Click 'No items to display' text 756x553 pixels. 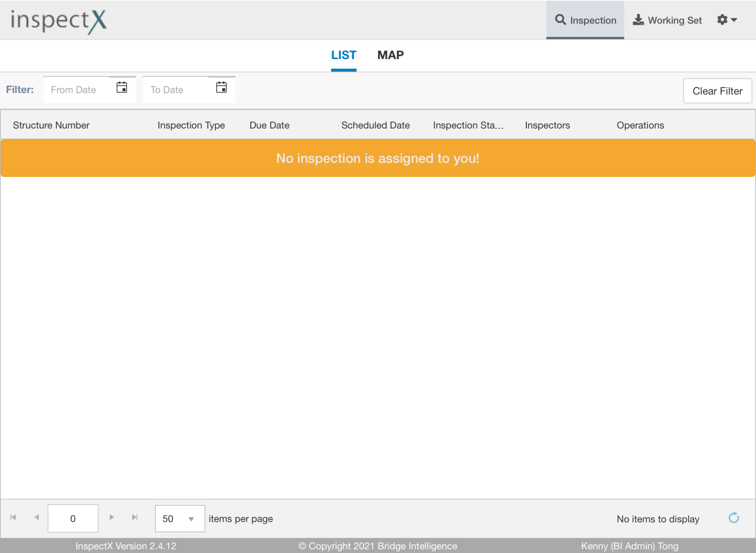tap(658, 519)
